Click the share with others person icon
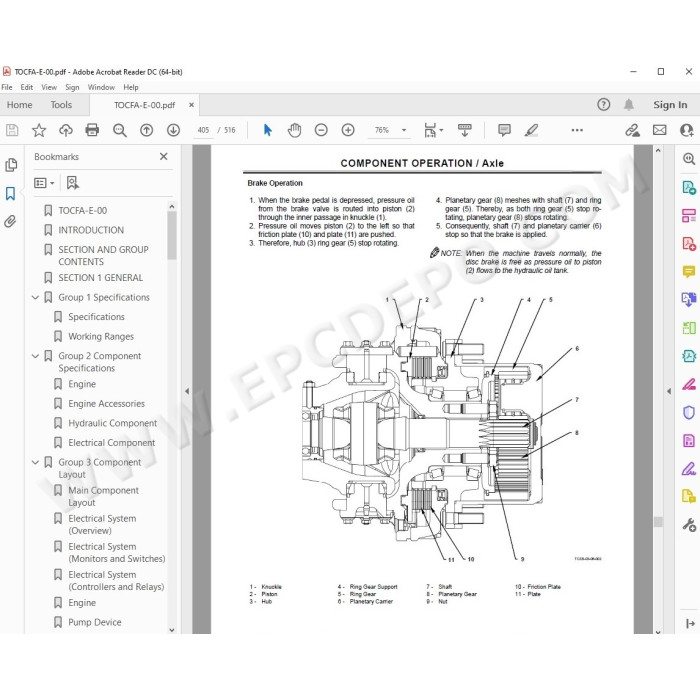700x700 pixels. pos(687,130)
